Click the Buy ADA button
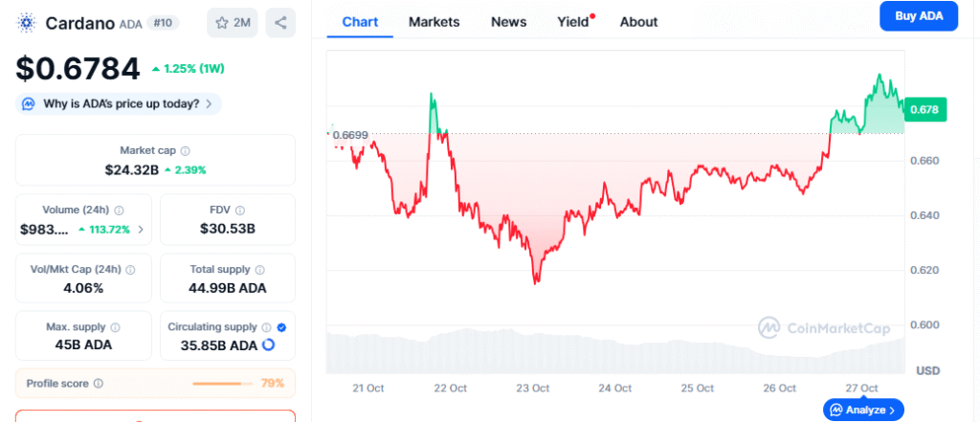 pyautogui.click(x=918, y=16)
